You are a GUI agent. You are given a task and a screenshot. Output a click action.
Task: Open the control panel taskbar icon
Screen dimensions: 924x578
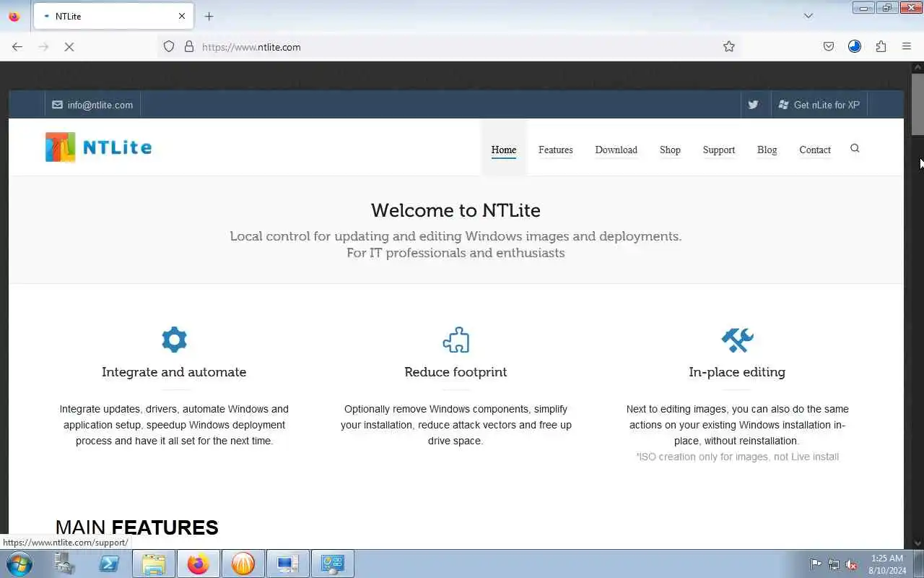(333, 564)
